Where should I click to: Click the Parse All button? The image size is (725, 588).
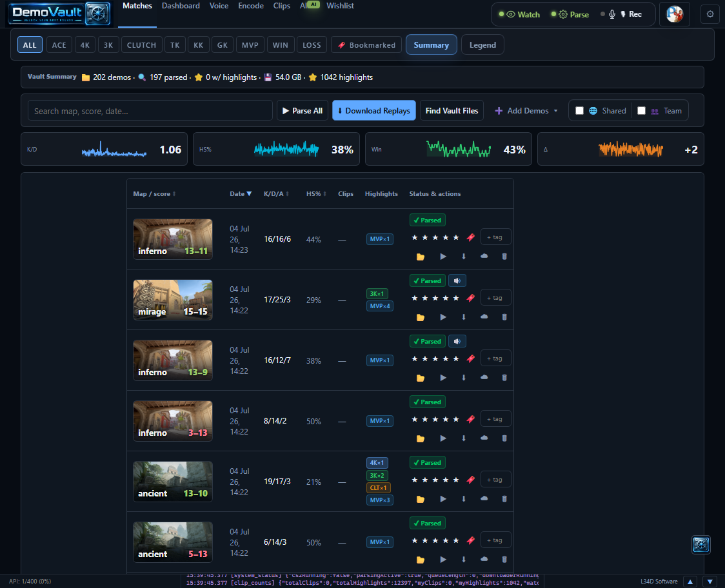point(303,111)
